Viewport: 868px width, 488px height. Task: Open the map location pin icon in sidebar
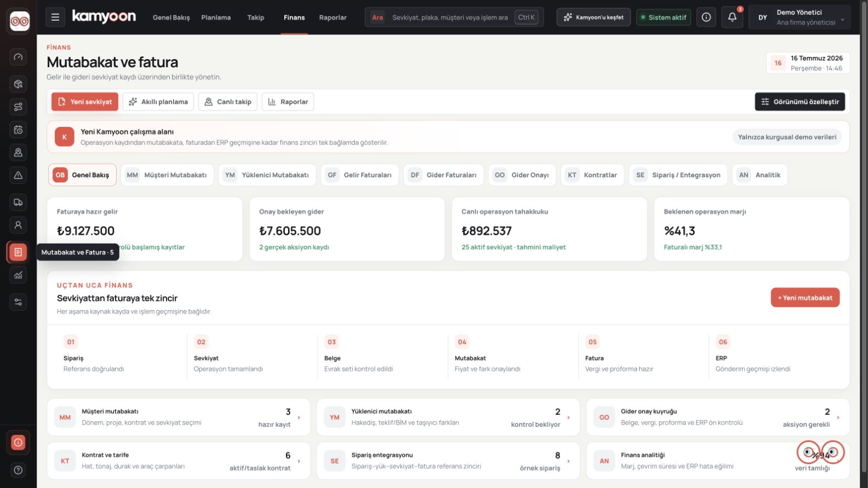(x=18, y=153)
